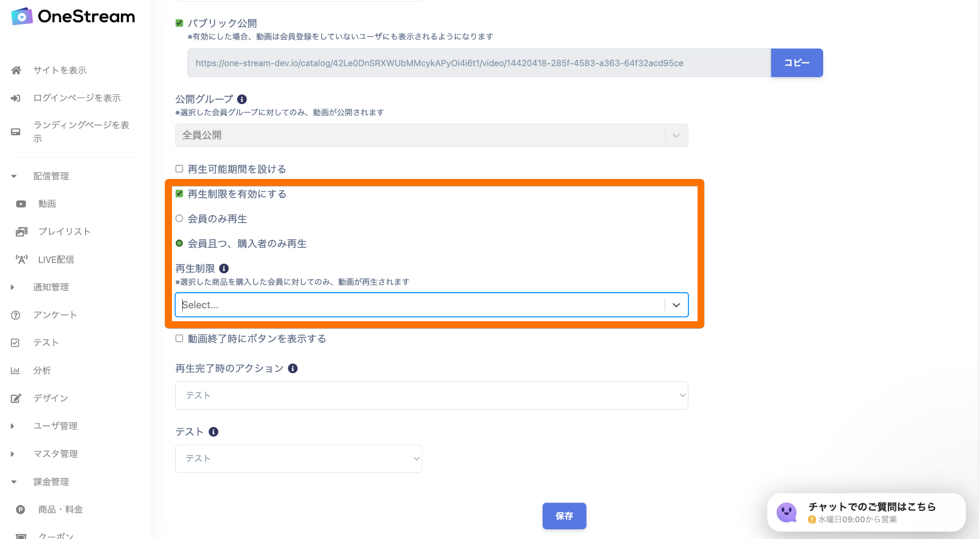Click the playlist icon in sidebar
This screenshot has height=539, width=980.
[22, 232]
